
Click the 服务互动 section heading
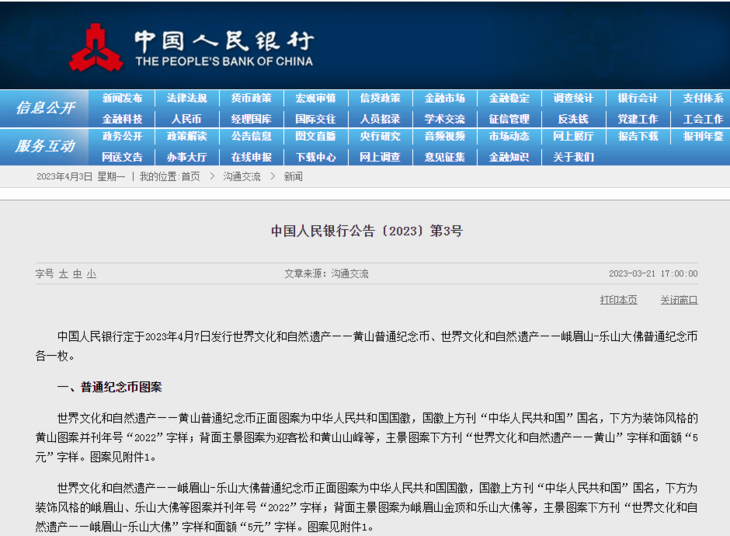coord(46,146)
